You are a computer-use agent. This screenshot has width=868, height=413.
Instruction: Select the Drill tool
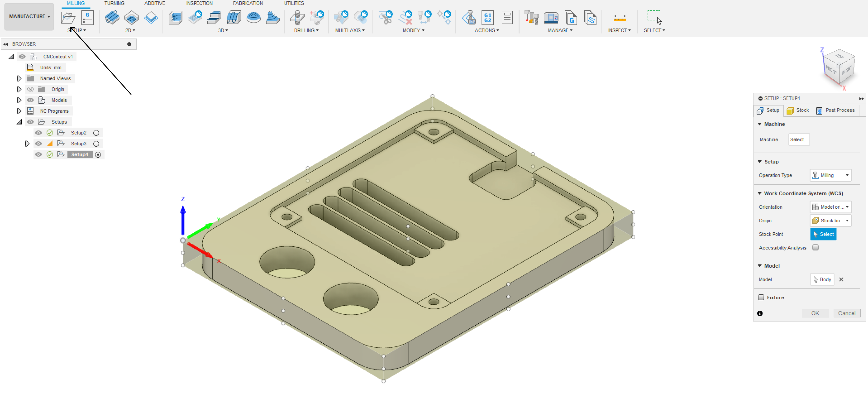[x=297, y=18]
